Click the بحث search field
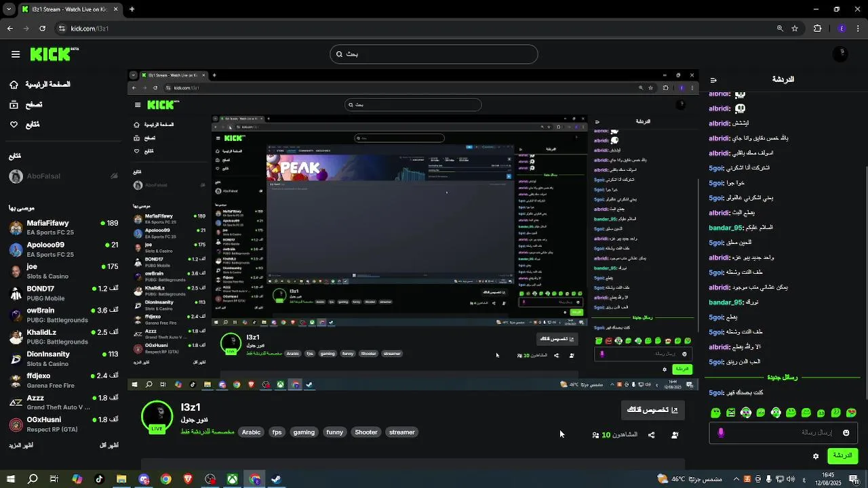868x488 pixels. 434,54
